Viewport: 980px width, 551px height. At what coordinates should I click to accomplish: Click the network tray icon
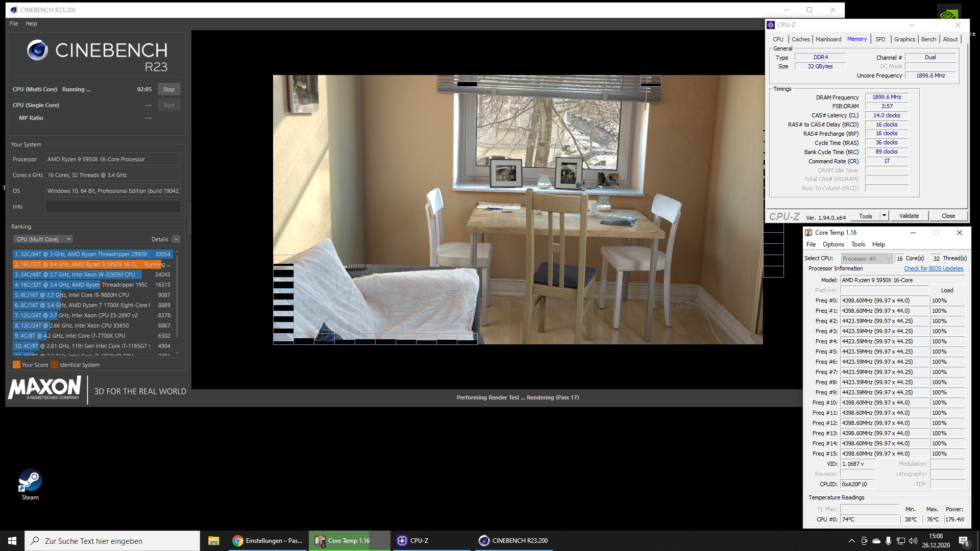[x=901, y=541]
